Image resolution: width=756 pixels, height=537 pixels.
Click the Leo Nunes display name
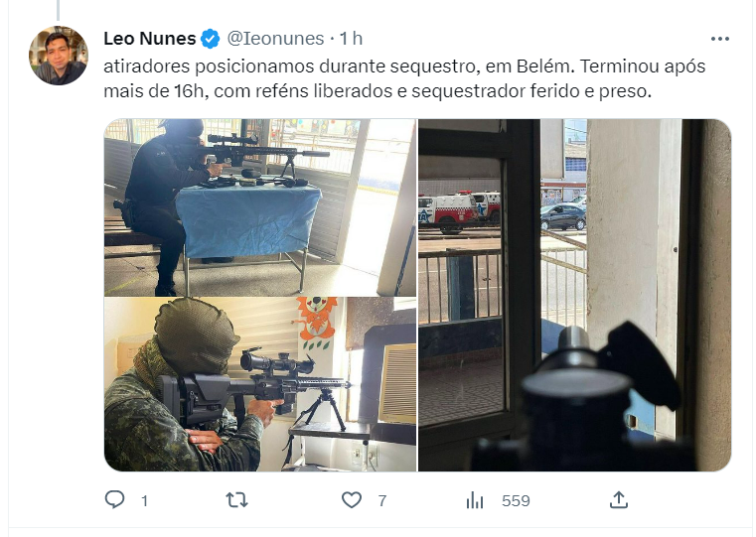tap(149, 39)
